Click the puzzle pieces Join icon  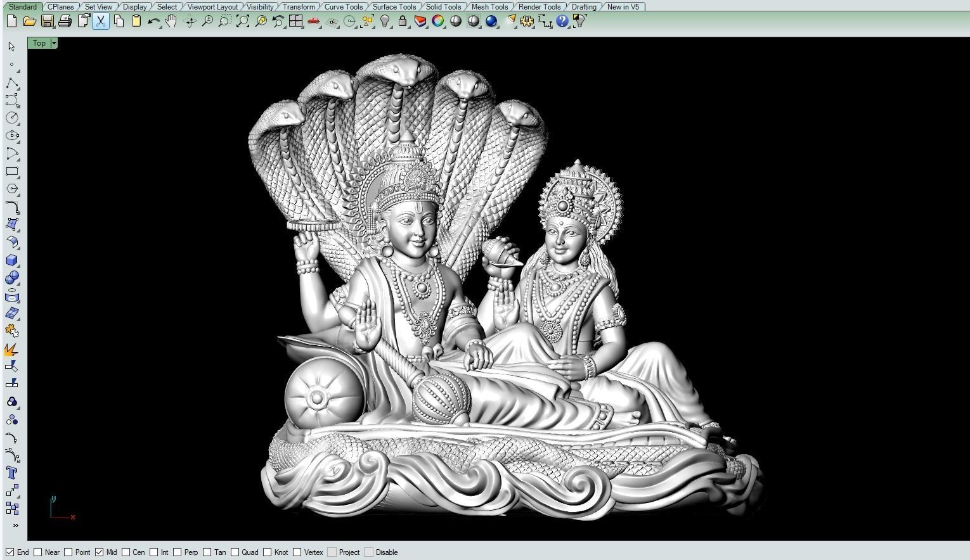[12, 331]
